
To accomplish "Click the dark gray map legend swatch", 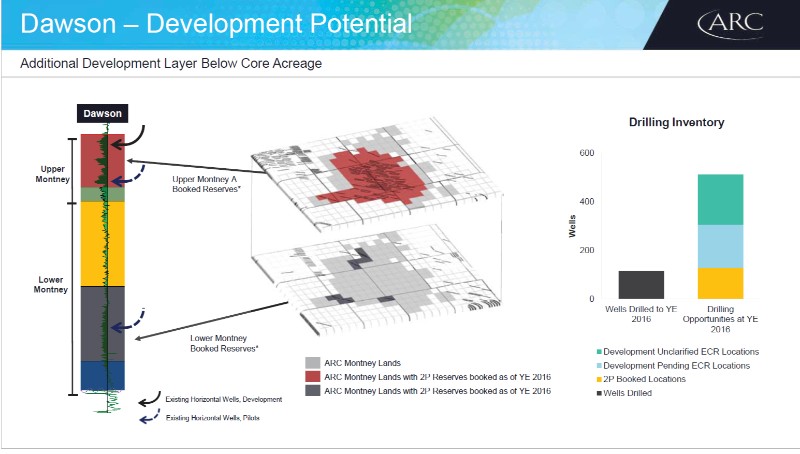I will [x=313, y=391].
